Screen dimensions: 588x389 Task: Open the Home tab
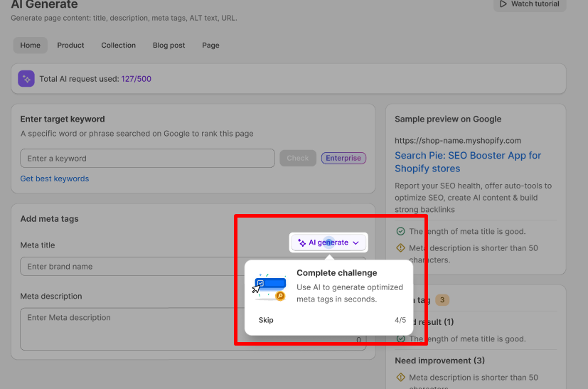[31, 46]
